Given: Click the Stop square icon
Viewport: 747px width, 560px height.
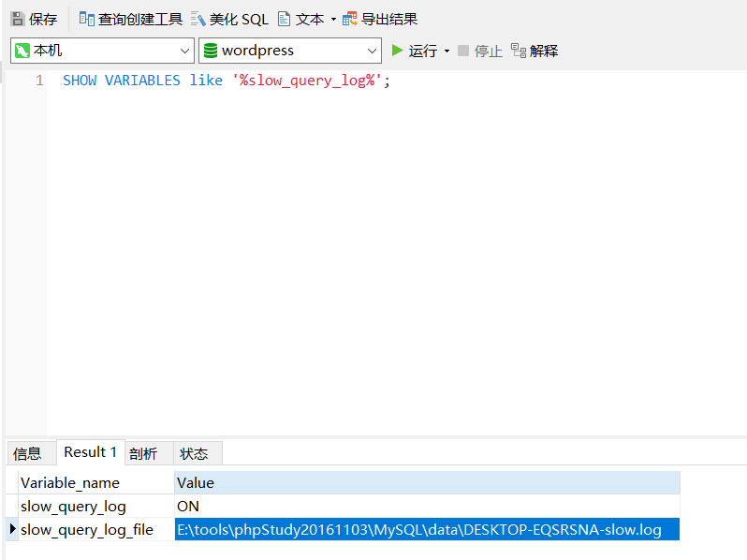Looking at the screenshot, I should (463, 51).
